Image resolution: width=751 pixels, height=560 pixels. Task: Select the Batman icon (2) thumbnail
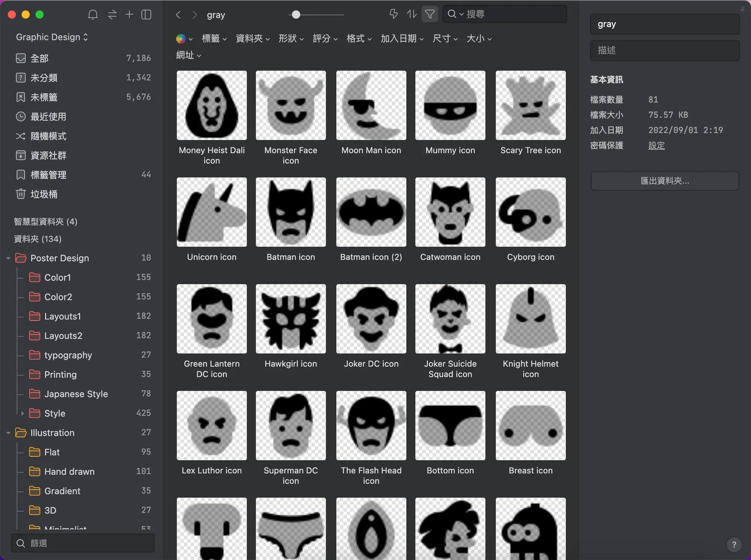coord(371,212)
